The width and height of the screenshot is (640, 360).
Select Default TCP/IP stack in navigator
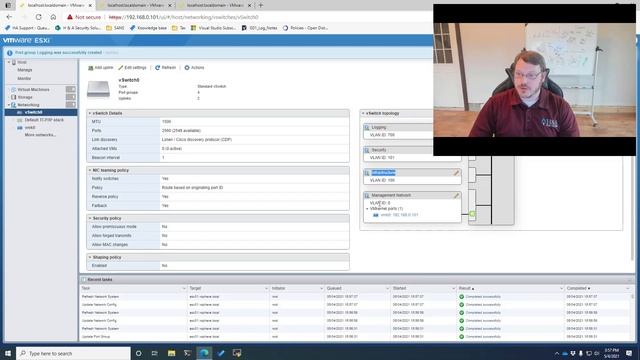point(44,120)
